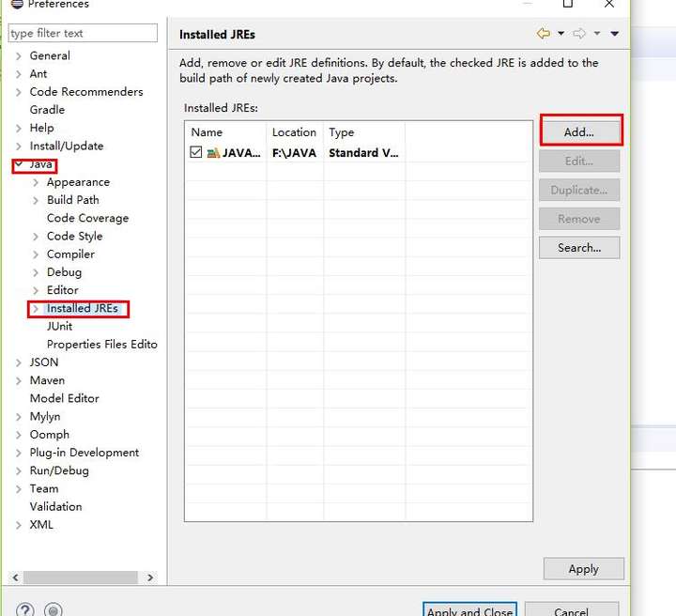Collapse the Java tree node
Viewport: 676px width, 616px height.
19,163
